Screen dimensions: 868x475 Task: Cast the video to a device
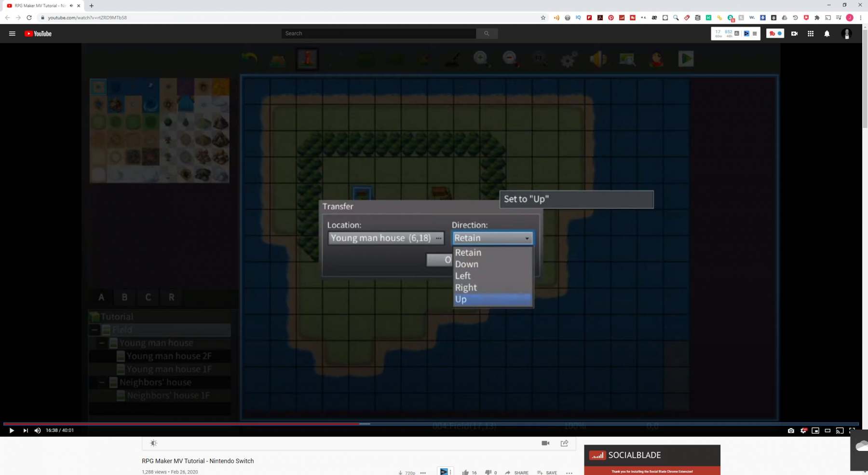(x=840, y=431)
